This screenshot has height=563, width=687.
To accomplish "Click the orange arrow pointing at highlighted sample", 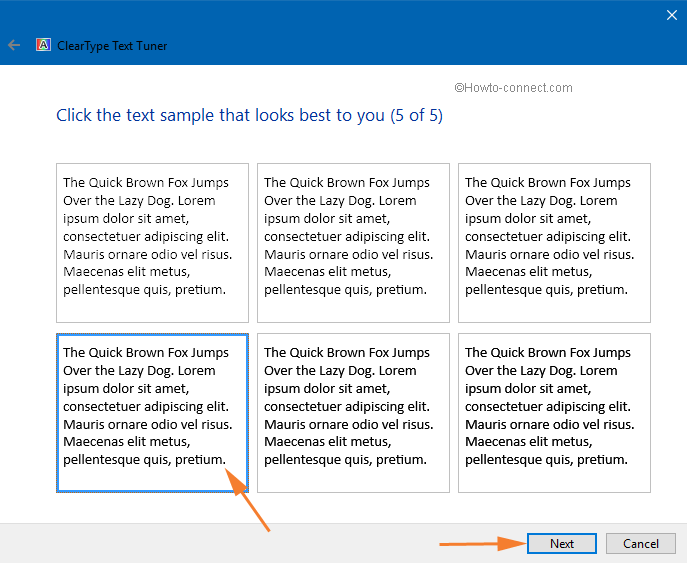I will point(248,500).
